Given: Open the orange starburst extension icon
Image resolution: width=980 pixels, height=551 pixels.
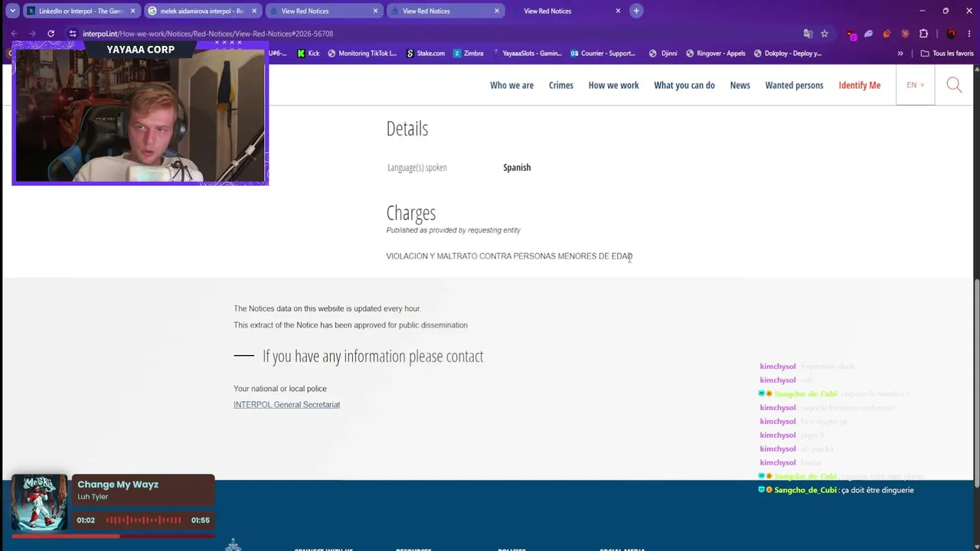Looking at the screenshot, I should coord(905,34).
